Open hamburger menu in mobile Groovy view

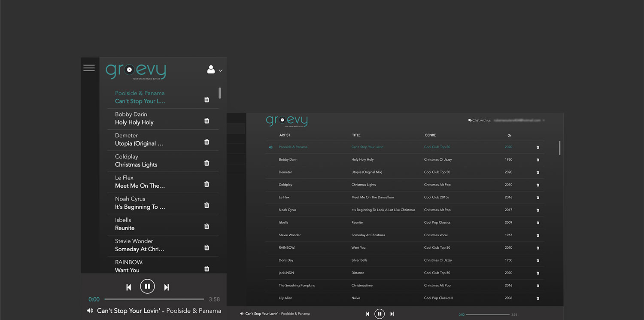[x=89, y=68]
